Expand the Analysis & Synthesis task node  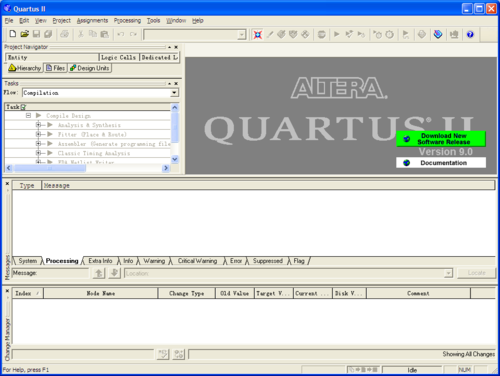tap(38, 125)
